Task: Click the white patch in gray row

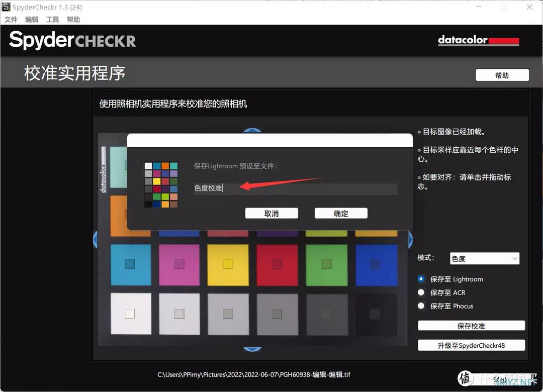Action: coord(131,314)
